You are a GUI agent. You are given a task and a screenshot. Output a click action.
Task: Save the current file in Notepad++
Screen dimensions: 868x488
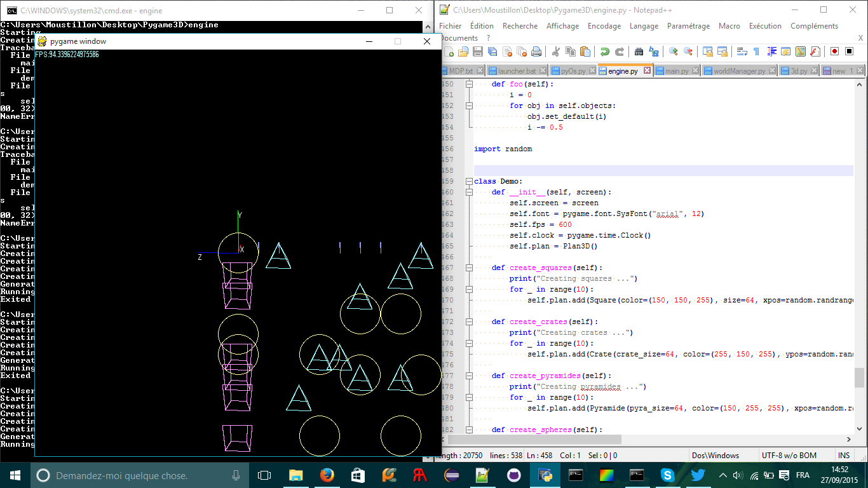coord(478,51)
